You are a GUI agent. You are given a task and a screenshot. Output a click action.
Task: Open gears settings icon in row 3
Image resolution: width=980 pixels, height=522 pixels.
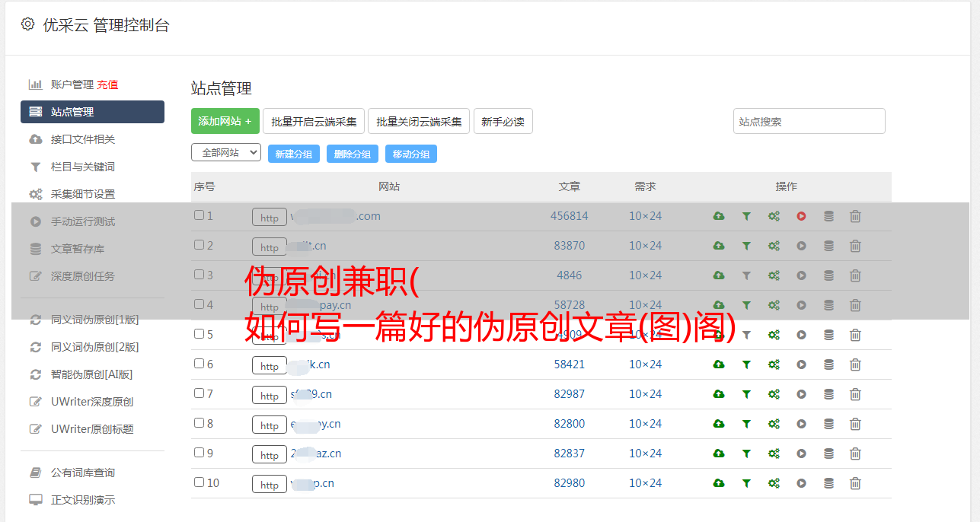pos(774,275)
